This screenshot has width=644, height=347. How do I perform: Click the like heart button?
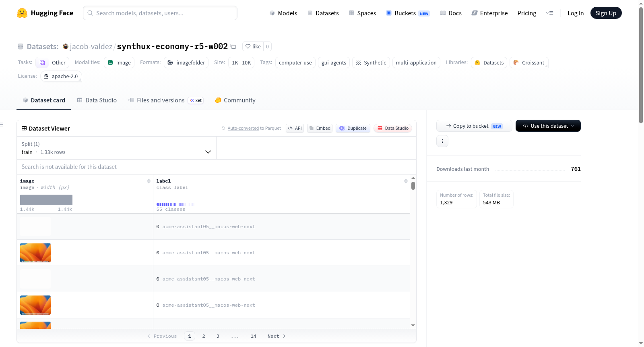point(253,46)
